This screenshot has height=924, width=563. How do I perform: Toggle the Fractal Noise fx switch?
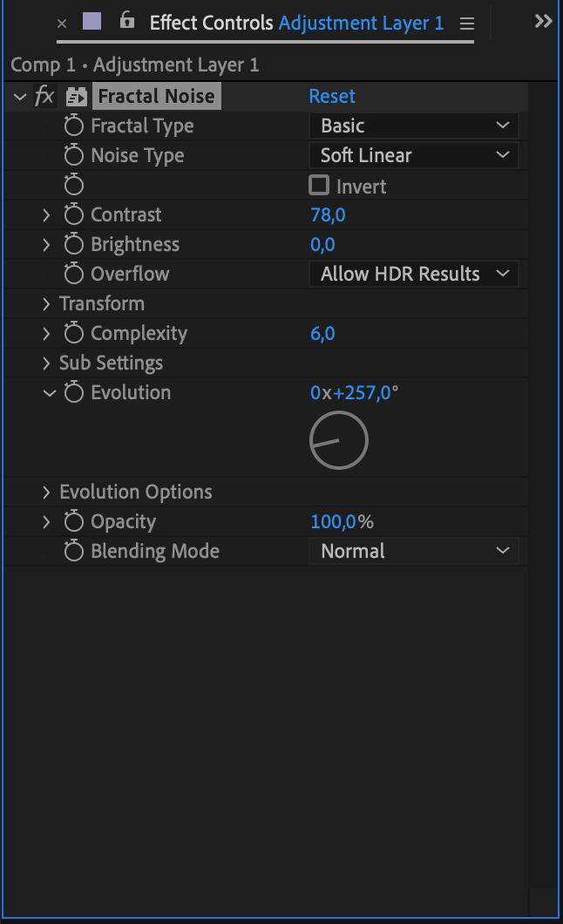[44, 96]
